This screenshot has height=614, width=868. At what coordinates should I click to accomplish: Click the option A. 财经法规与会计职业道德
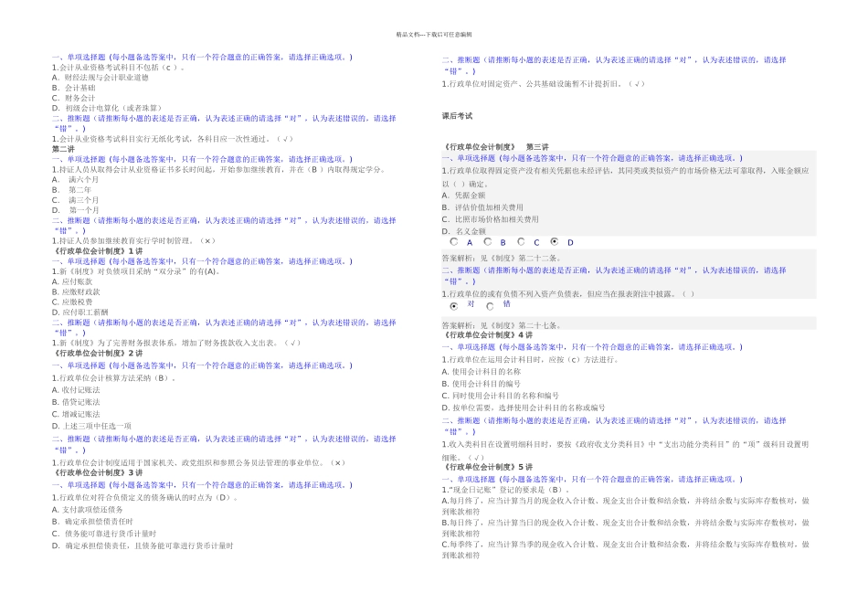pos(101,78)
